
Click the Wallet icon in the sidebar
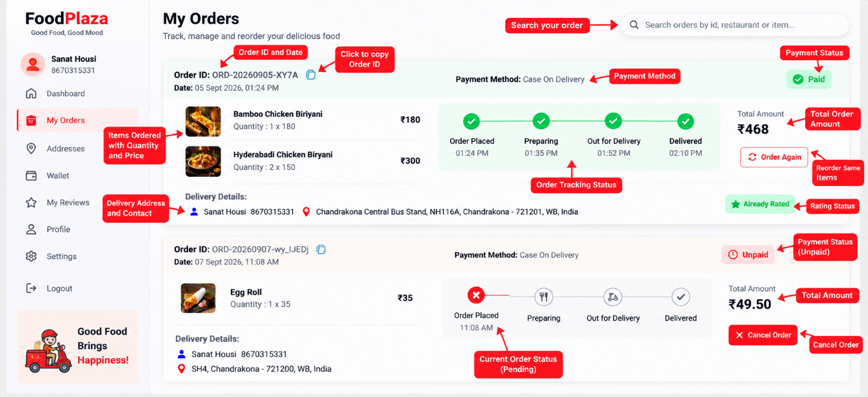(31, 176)
